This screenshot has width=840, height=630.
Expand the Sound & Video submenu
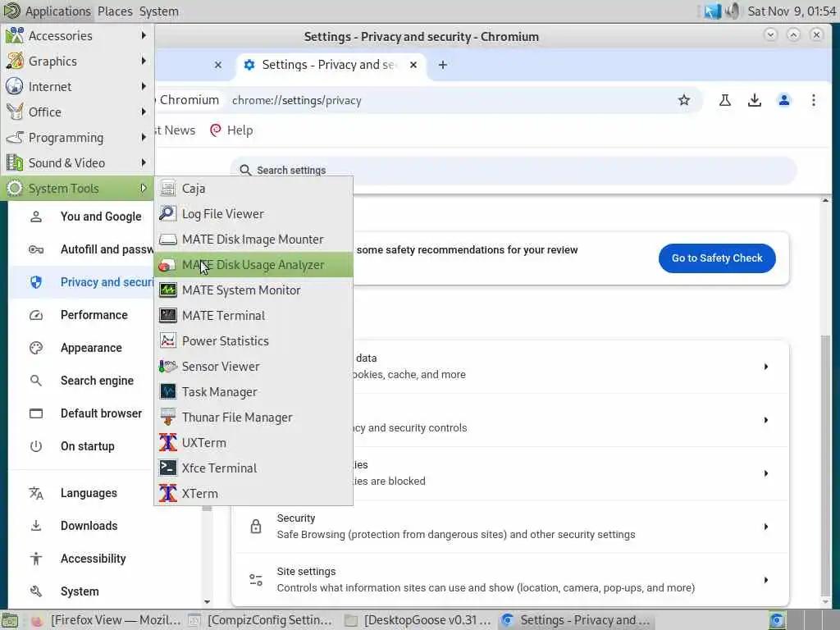(77, 163)
